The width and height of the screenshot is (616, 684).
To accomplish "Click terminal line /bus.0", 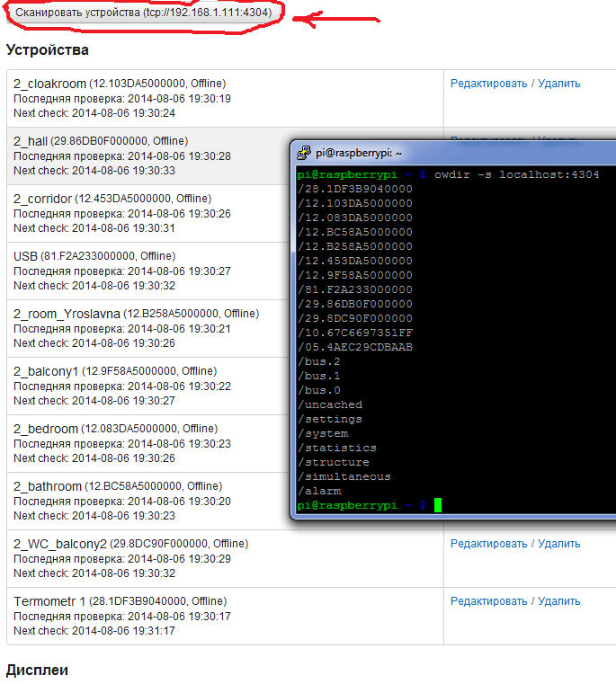I will pos(319,390).
